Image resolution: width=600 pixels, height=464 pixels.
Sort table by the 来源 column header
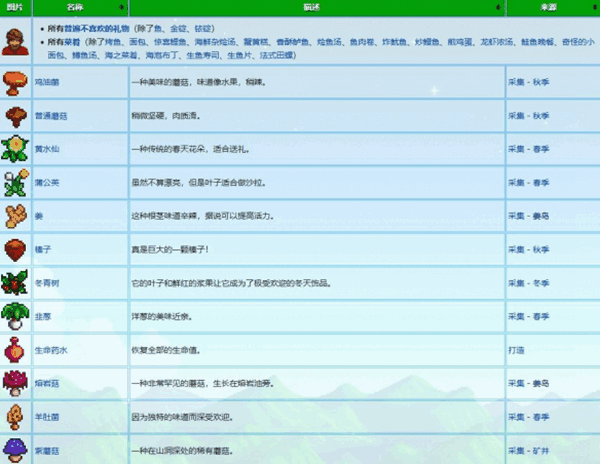552,7
